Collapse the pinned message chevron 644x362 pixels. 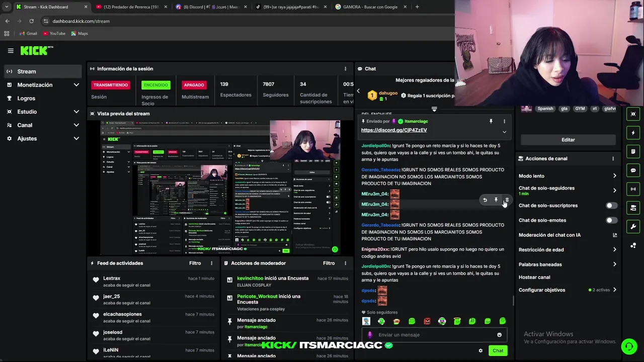click(x=504, y=132)
